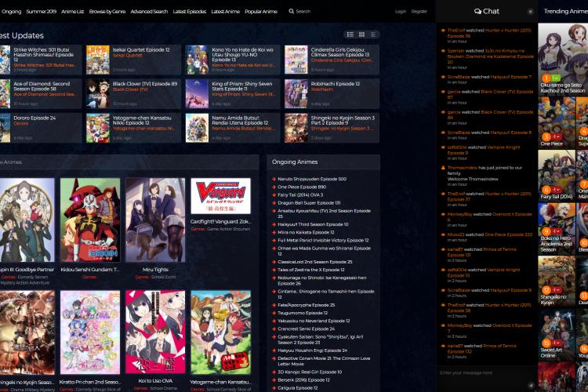The width and height of the screenshot is (588, 392).
Task: Click the Miru Tights poster
Action: coord(155,220)
